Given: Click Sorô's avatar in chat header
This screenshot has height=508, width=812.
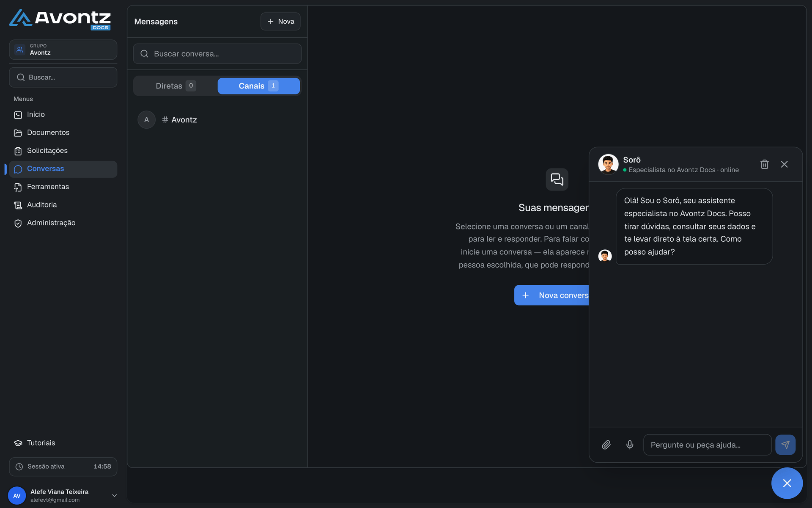Looking at the screenshot, I should point(608,164).
